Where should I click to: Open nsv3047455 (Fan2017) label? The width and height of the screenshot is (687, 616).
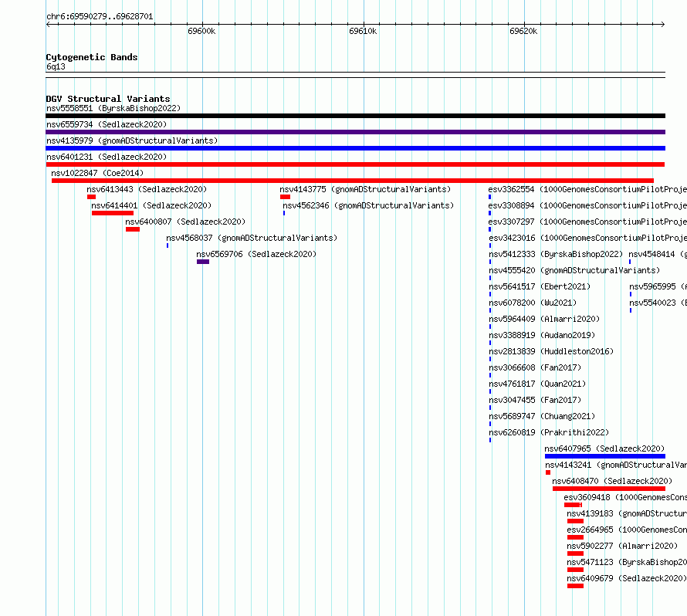point(535,400)
